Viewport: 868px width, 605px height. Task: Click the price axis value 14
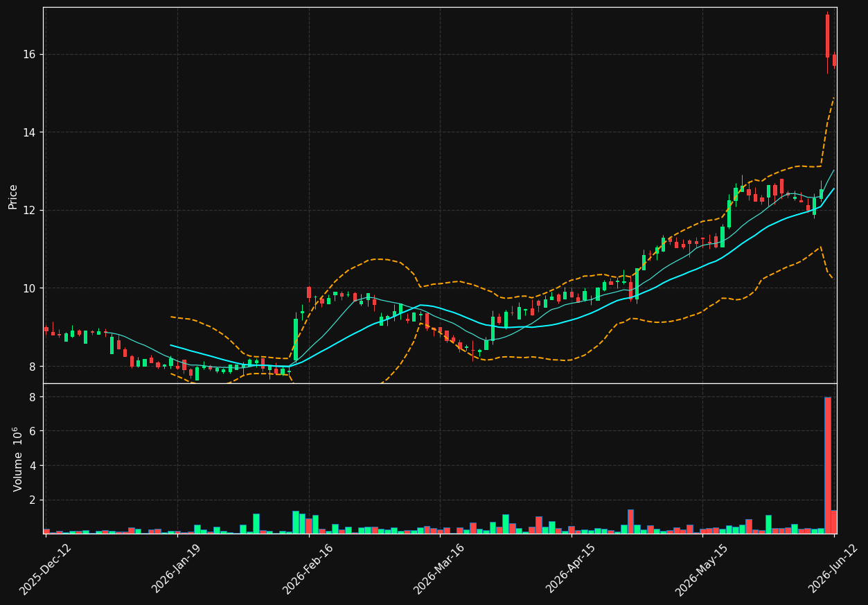[x=31, y=132]
